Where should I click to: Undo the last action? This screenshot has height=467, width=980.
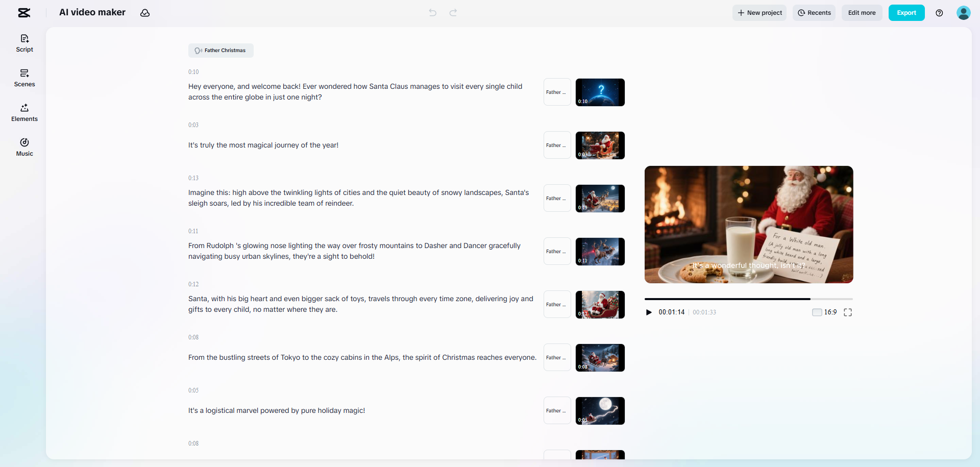point(433,13)
